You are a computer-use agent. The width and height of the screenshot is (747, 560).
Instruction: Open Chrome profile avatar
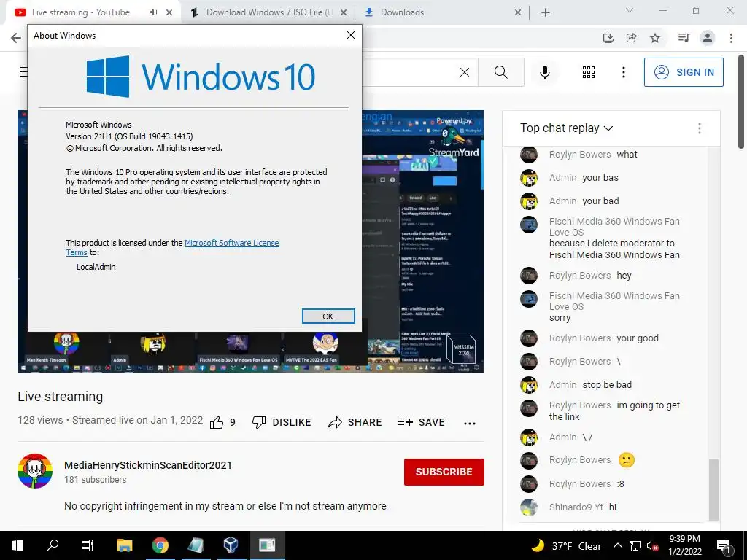coord(708,38)
